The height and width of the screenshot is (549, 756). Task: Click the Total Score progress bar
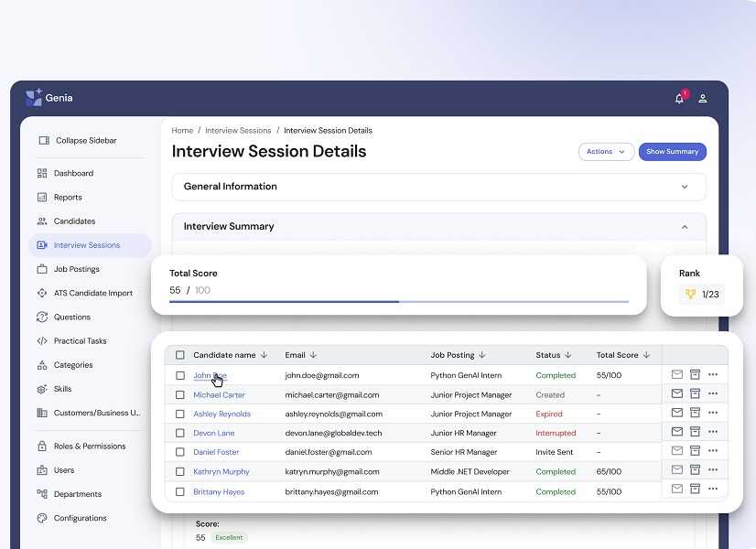(x=399, y=301)
